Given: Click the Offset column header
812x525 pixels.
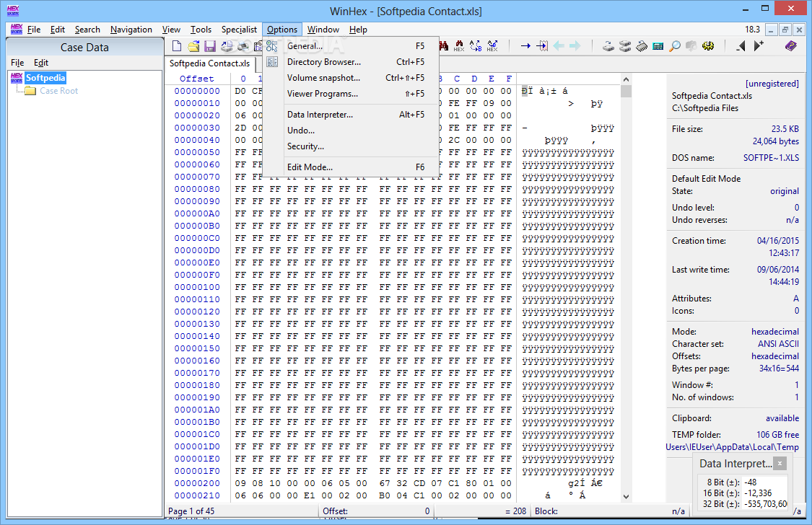Looking at the screenshot, I should tap(197, 79).
